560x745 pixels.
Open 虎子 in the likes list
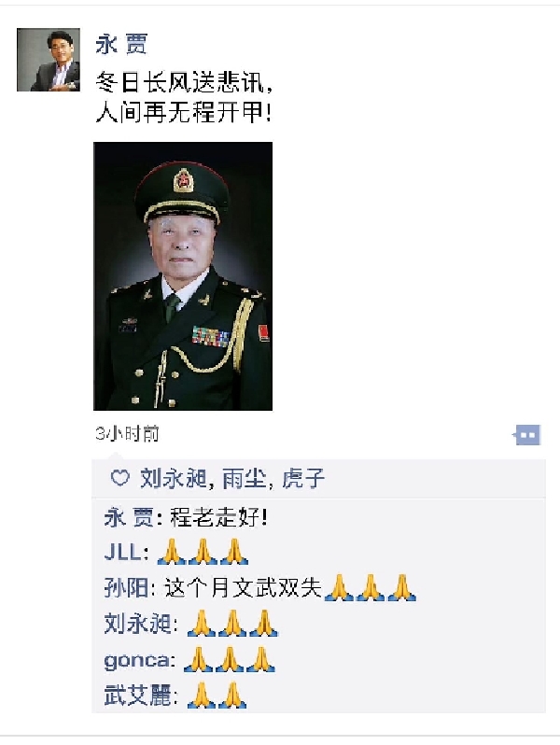(x=303, y=478)
